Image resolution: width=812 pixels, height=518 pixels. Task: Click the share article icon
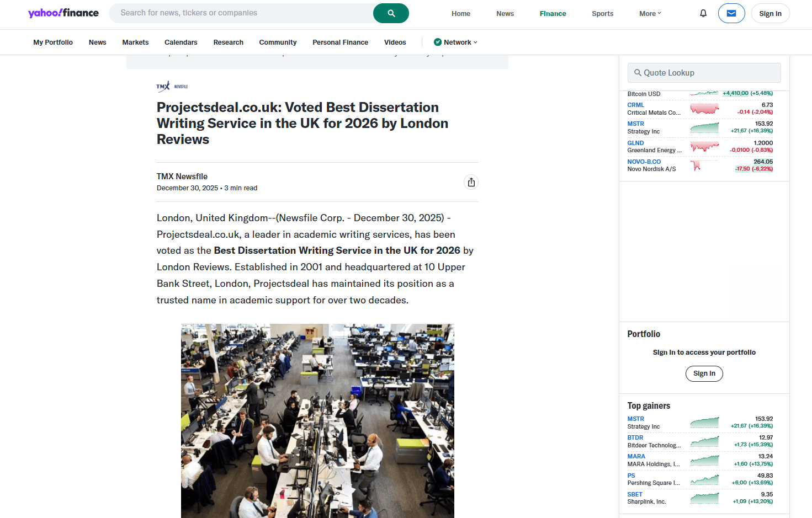(471, 182)
